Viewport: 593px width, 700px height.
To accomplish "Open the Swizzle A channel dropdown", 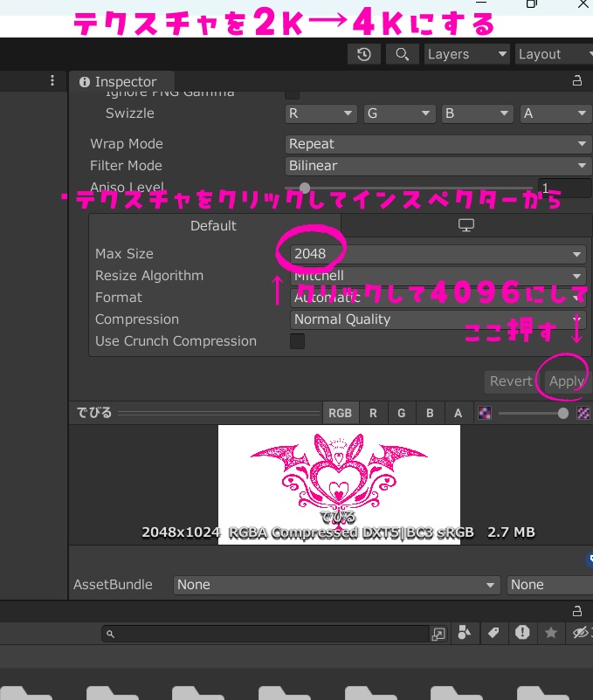I will pyautogui.click(x=555, y=113).
